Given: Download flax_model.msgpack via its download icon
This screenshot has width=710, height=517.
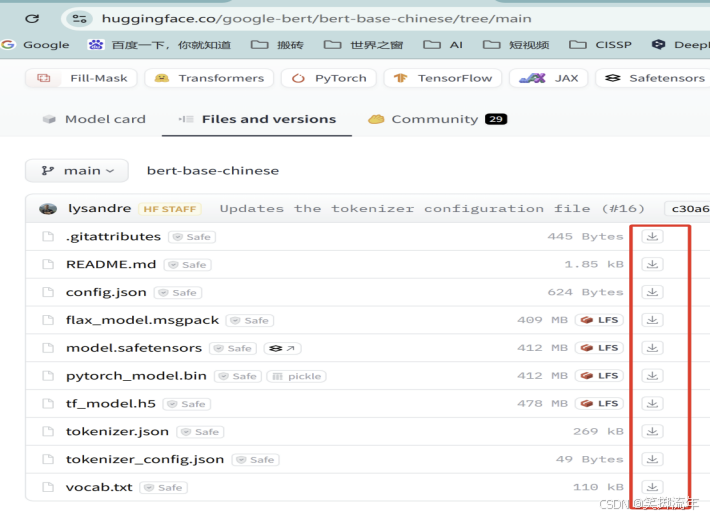Looking at the screenshot, I should pyautogui.click(x=652, y=320).
